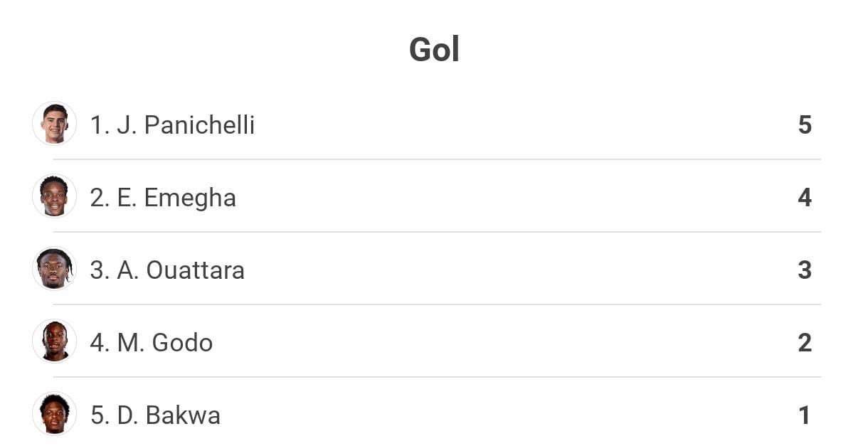Select the E. Emegha name text
The height and width of the screenshot is (446, 868).
click(x=176, y=198)
